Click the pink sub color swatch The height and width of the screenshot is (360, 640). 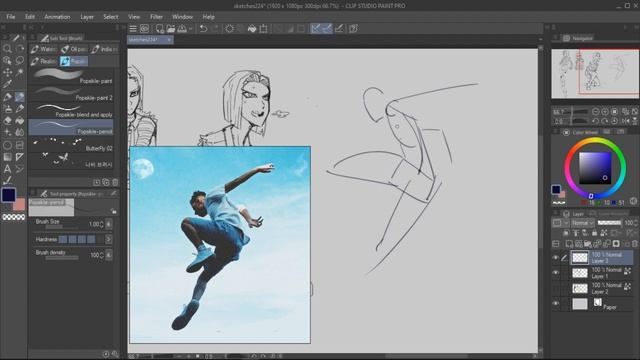20,205
